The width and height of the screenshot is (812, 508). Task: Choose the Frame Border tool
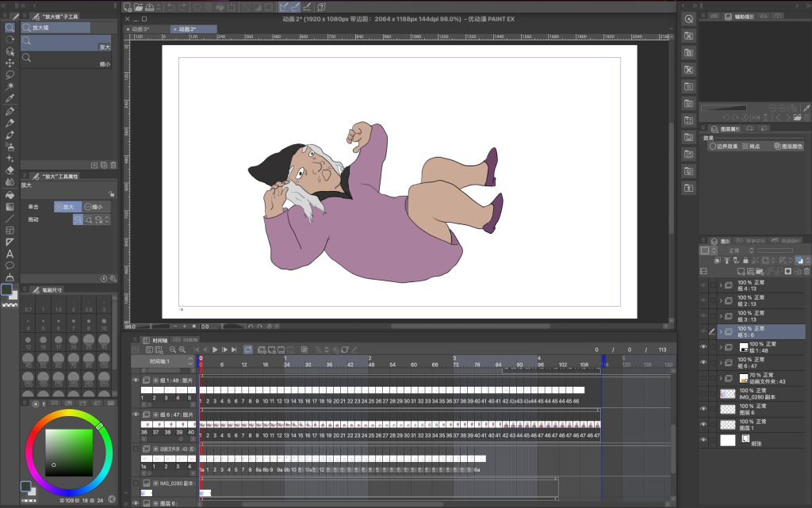click(10, 231)
